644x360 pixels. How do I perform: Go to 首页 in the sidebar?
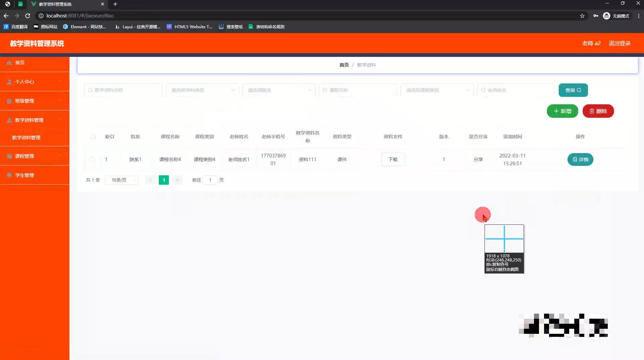pos(35,62)
